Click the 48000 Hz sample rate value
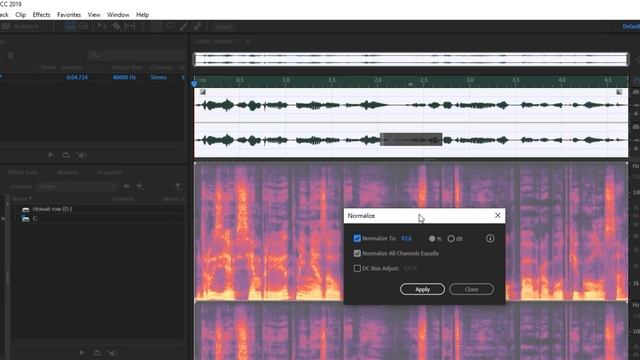This screenshot has width=640, height=360. point(124,77)
